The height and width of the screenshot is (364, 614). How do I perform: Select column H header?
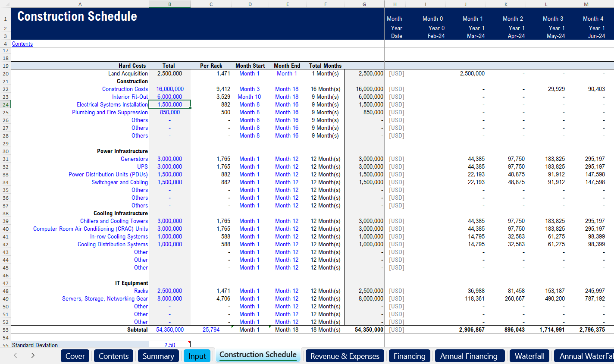point(395,4)
